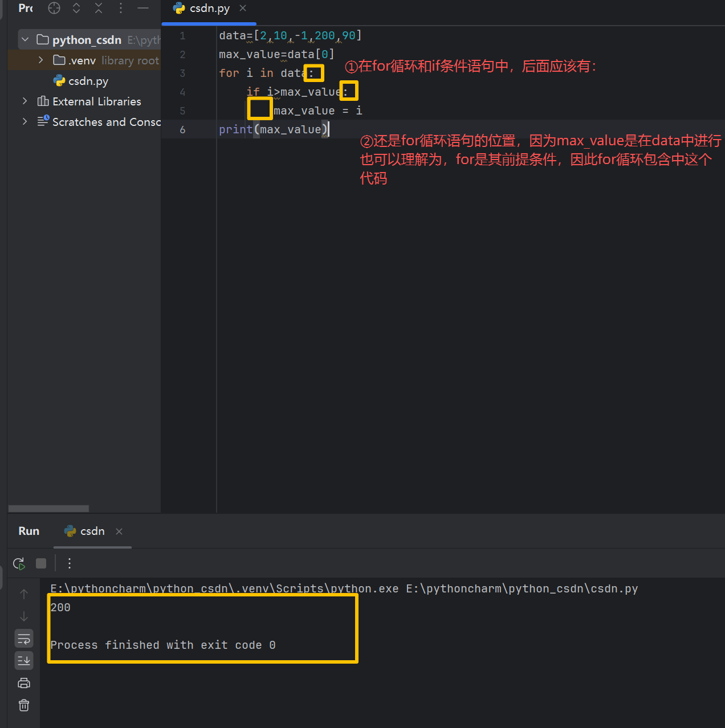Click the '200' output in console
The image size is (725, 728).
pyautogui.click(x=60, y=607)
